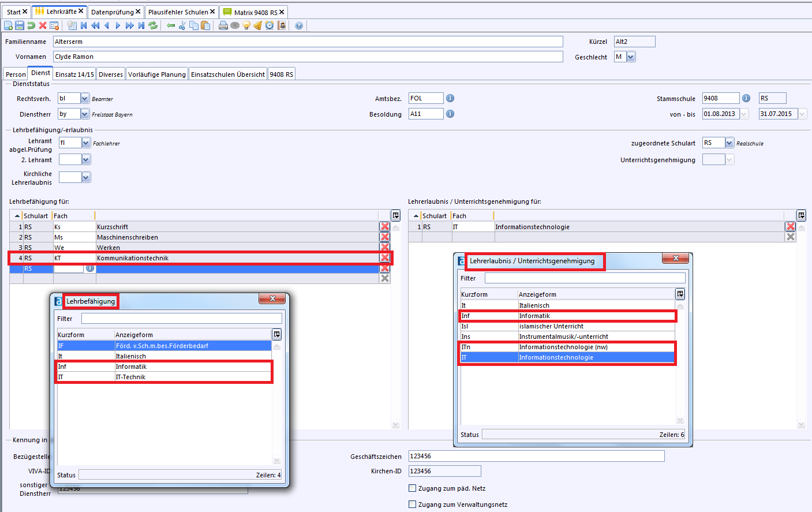Delete the Kurzschrift row with red X
The width and height of the screenshot is (812, 512).
pyautogui.click(x=385, y=227)
